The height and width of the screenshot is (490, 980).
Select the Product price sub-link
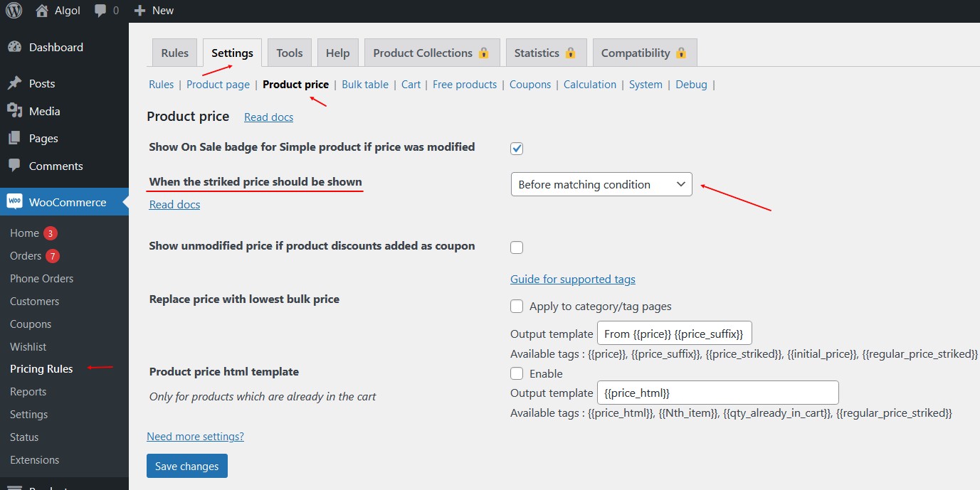(295, 84)
